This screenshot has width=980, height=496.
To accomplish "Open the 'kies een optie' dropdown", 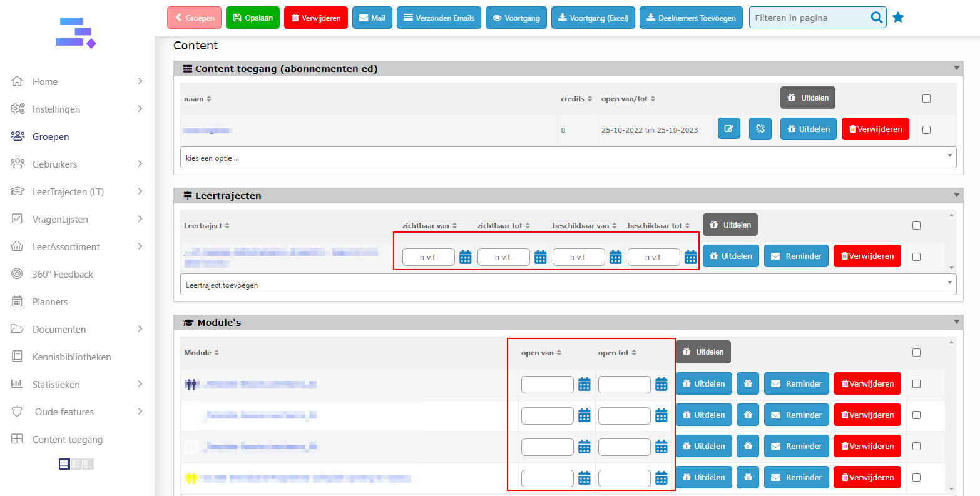I will [568, 158].
